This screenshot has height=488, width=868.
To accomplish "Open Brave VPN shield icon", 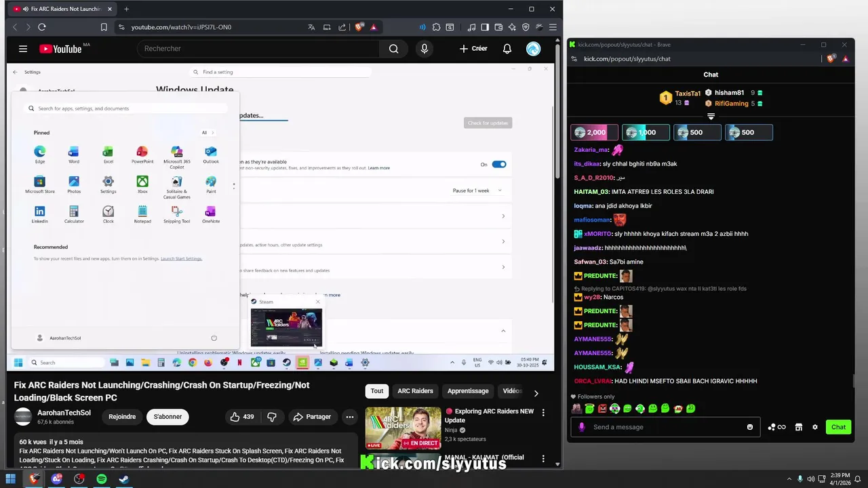I will coord(526,27).
